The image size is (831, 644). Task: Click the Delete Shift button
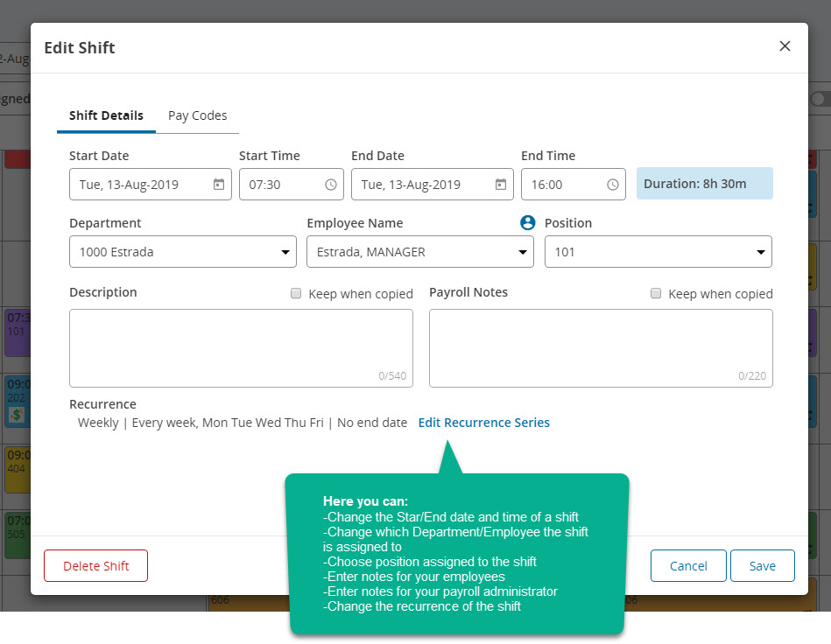coord(96,565)
